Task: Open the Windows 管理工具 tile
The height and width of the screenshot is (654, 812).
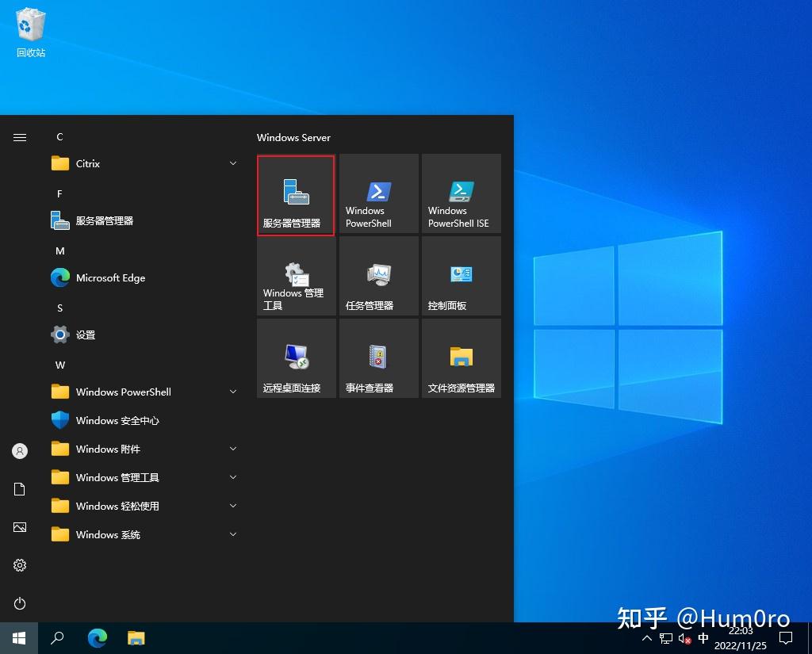Action: [296, 276]
